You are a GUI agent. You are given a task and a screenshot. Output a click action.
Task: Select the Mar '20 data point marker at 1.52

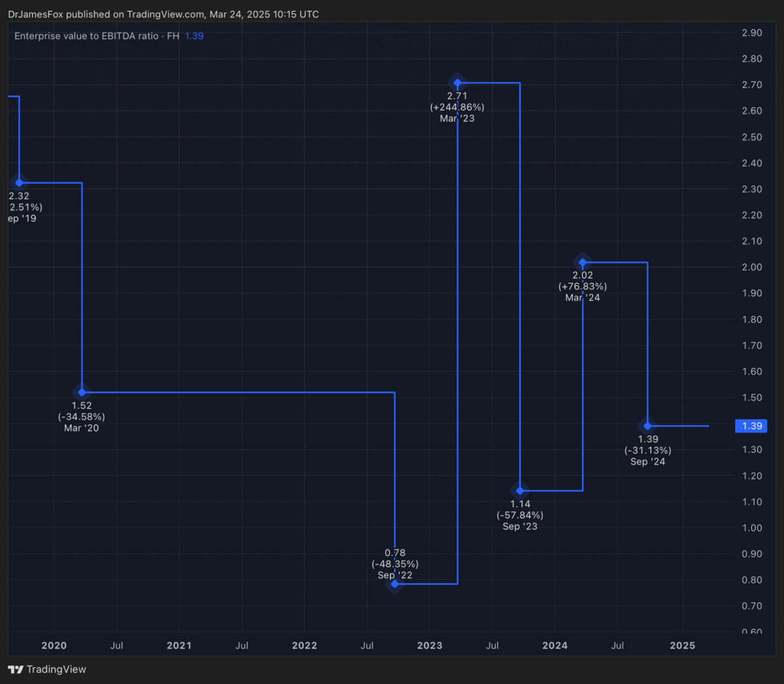(x=82, y=392)
